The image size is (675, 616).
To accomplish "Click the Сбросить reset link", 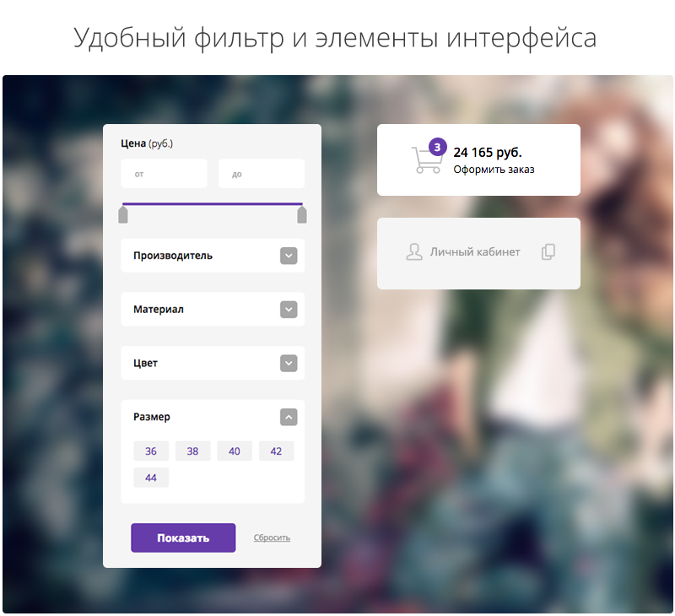I will pyautogui.click(x=272, y=538).
